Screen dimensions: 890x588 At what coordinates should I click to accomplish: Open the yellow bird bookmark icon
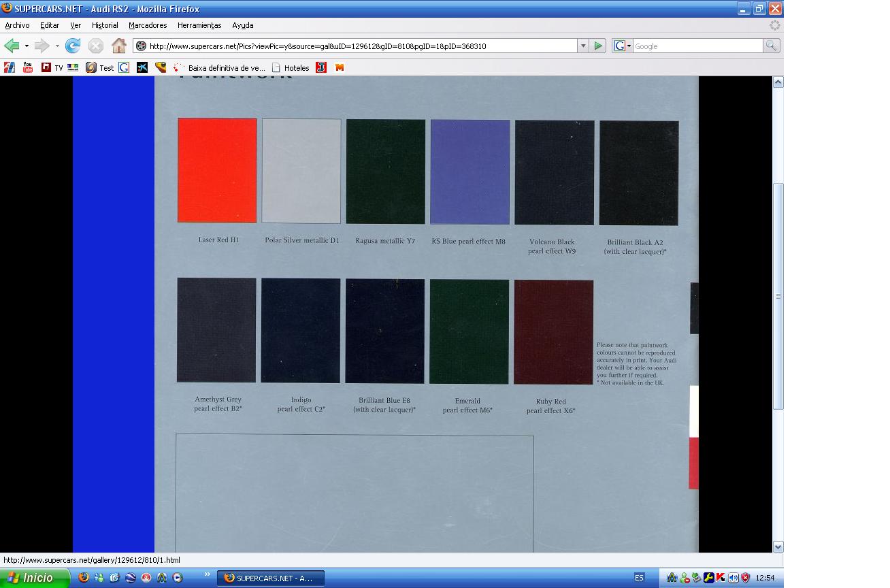pos(161,67)
